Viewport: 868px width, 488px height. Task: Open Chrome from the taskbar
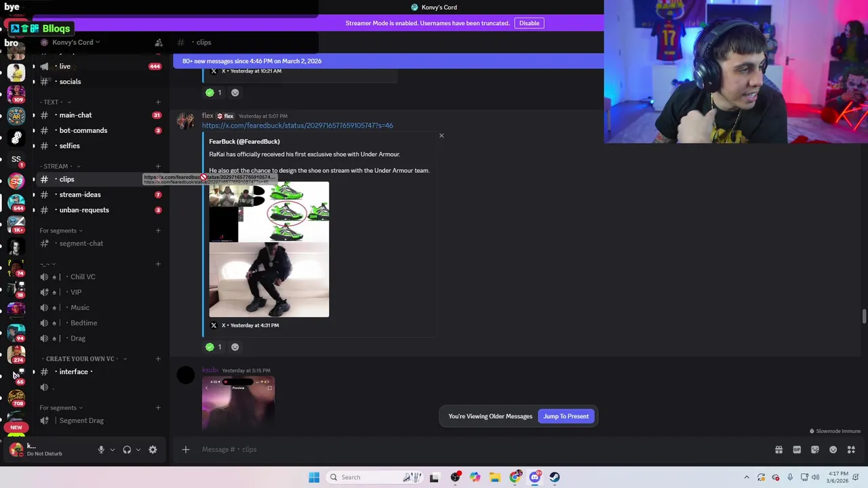(515, 477)
